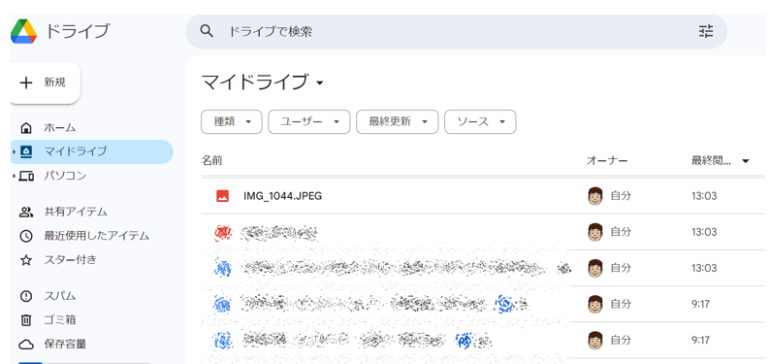Open the 種類 filter dropdown

point(232,122)
